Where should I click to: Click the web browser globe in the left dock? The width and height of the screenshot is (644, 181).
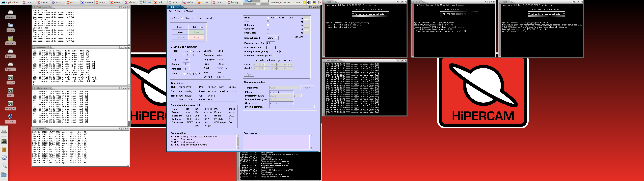(x=4, y=158)
